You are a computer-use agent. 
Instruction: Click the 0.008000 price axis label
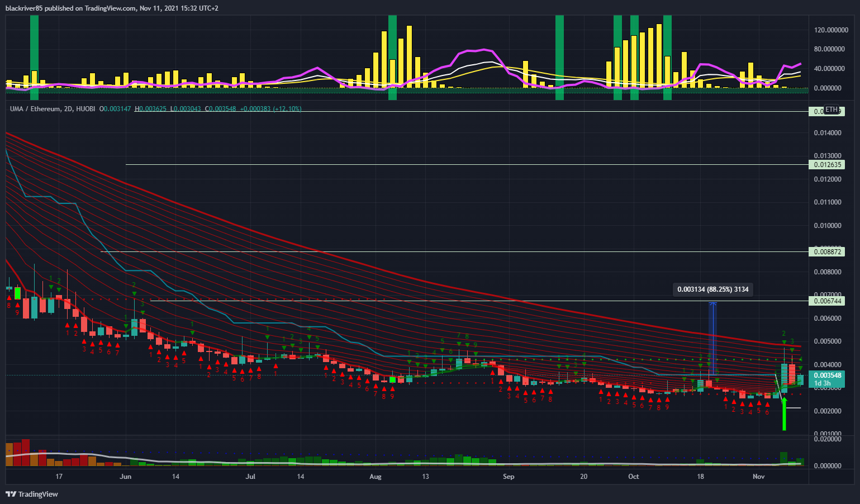pos(828,272)
